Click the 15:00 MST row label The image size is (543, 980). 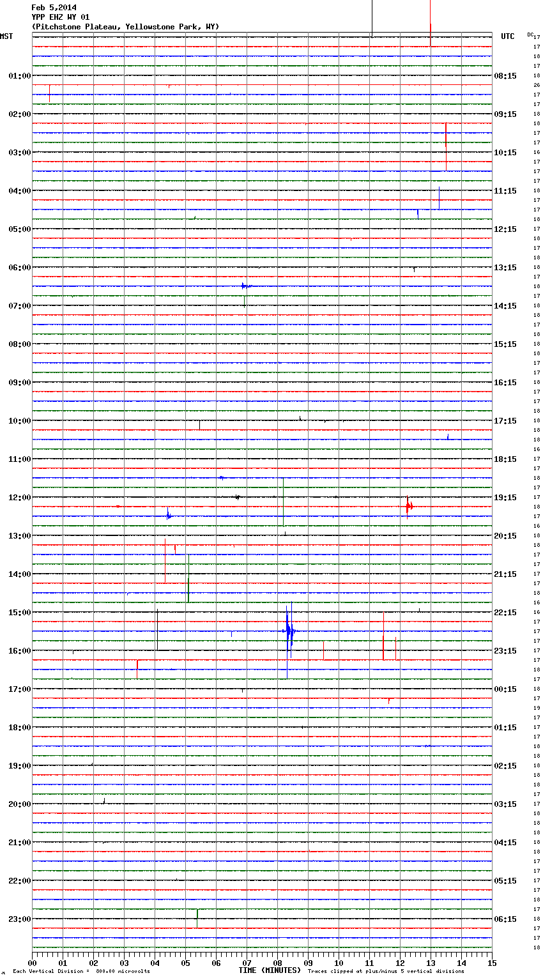click(19, 612)
